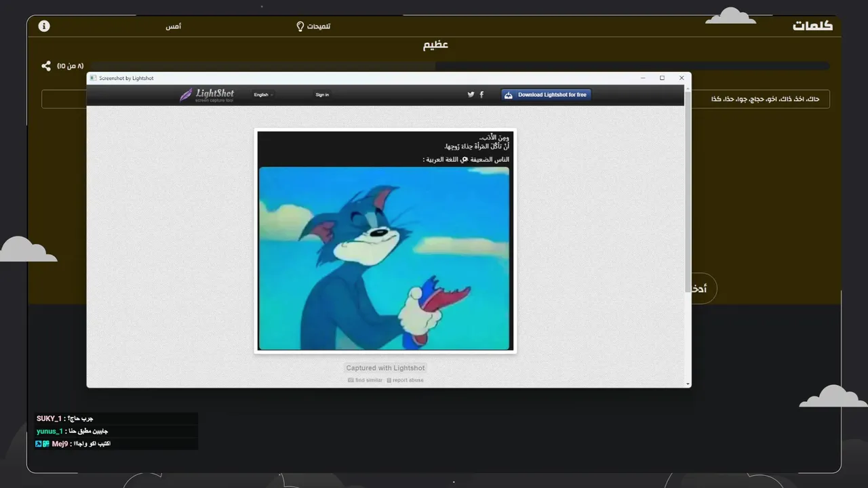This screenshot has height=488, width=868.
Task: Close the Lightshot window
Action: click(682, 78)
